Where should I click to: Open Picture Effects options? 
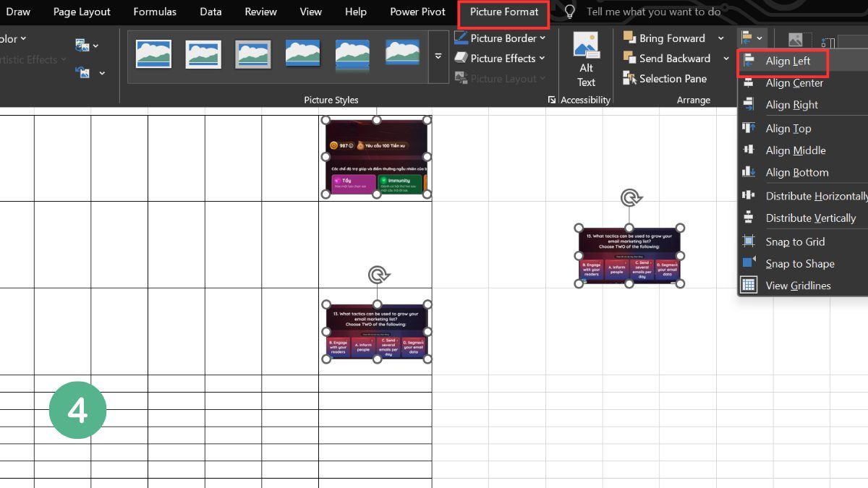(x=500, y=58)
